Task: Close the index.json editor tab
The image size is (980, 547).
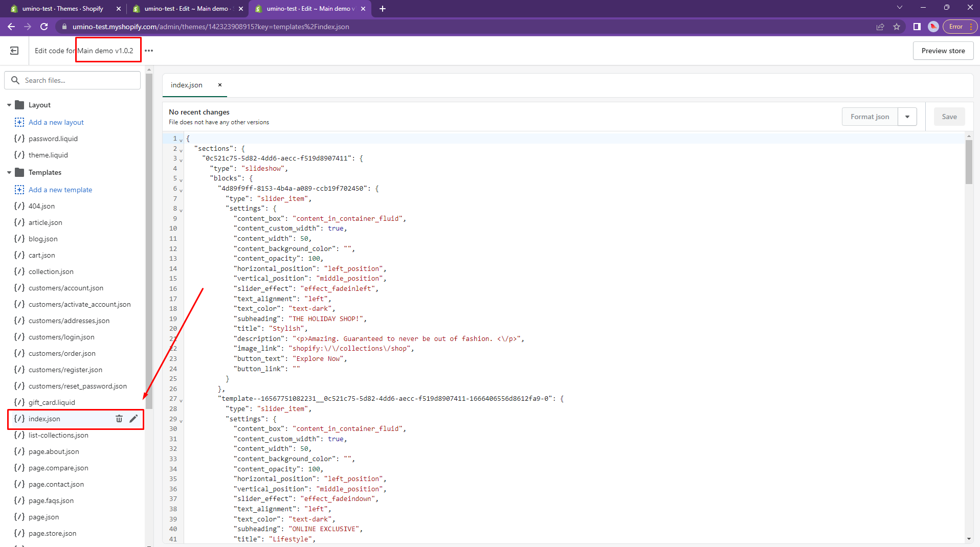Action: (x=220, y=85)
